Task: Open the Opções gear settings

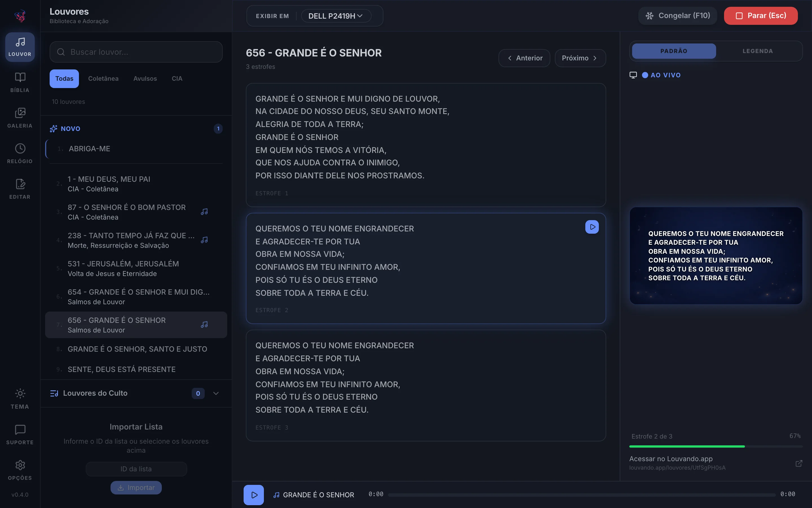Action: [x=20, y=470]
